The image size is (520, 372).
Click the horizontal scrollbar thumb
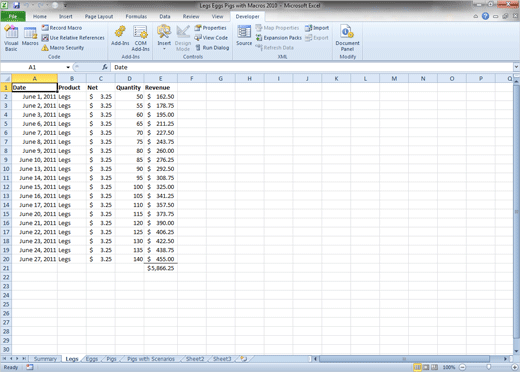pyautogui.click(x=404, y=359)
